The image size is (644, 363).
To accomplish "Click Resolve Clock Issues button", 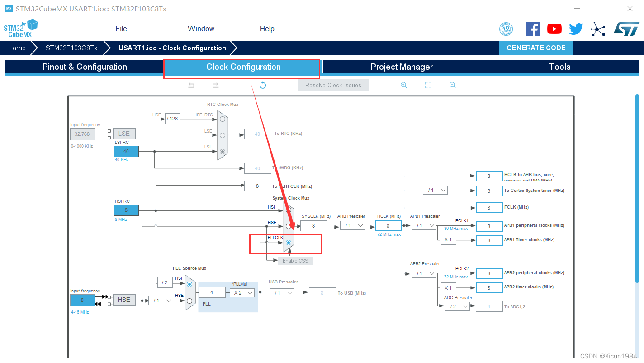I will coord(333,85).
